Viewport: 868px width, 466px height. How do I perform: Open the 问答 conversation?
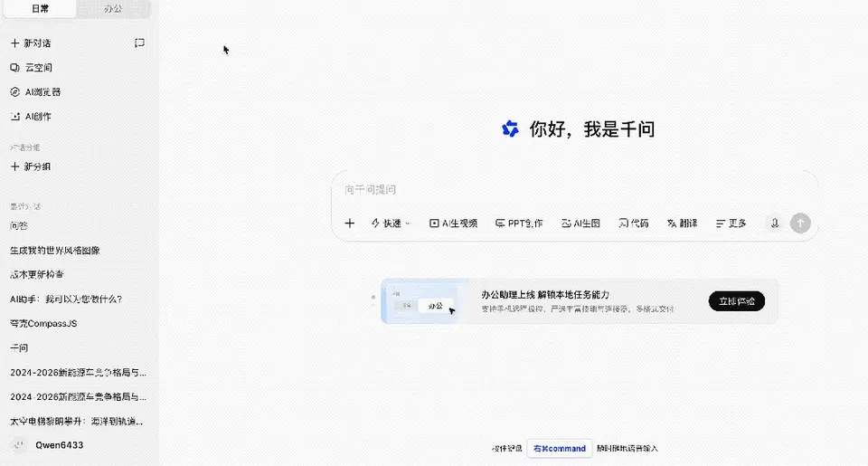[x=19, y=225]
